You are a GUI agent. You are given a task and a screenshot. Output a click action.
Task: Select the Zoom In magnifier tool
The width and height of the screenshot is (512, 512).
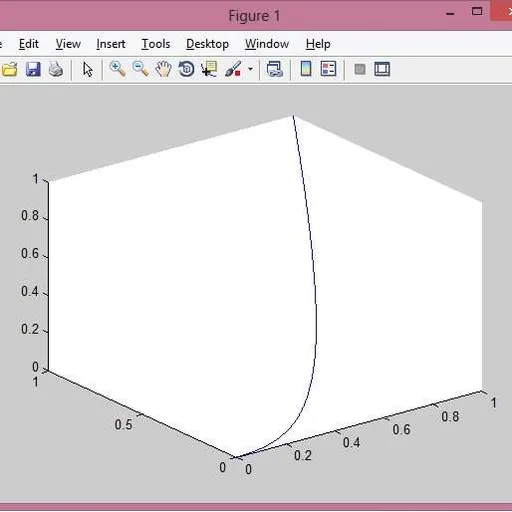pyautogui.click(x=118, y=69)
